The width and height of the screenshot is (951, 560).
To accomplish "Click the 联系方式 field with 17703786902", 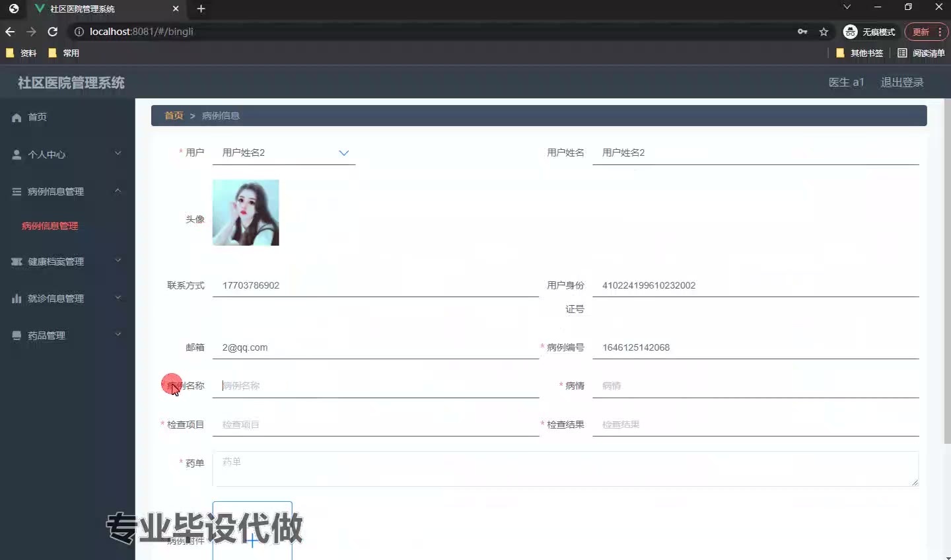I will click(x=376, y=285).
